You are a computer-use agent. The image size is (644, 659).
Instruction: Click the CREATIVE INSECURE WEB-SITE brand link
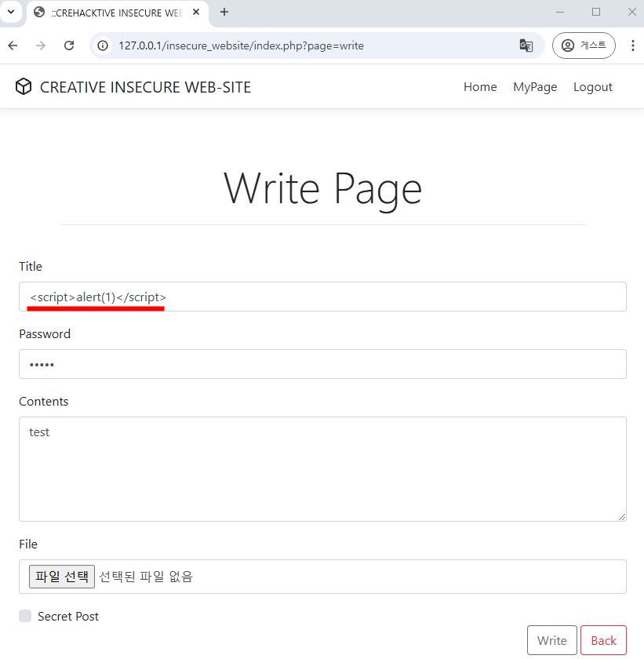pos(145,87)
